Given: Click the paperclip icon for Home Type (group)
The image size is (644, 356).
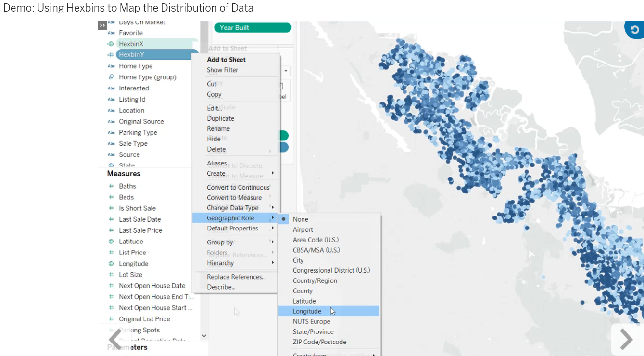Looking at the screenshot, I should tap(111, 77).
